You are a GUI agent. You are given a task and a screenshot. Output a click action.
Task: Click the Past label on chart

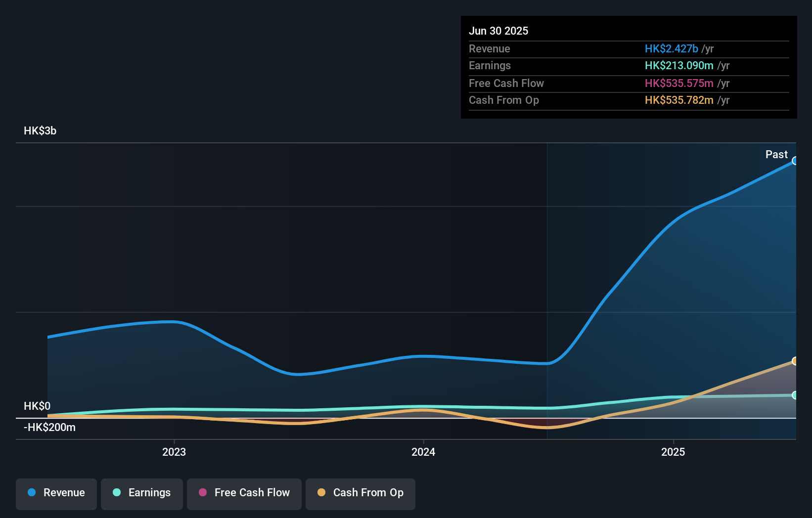tap(776, 155)
